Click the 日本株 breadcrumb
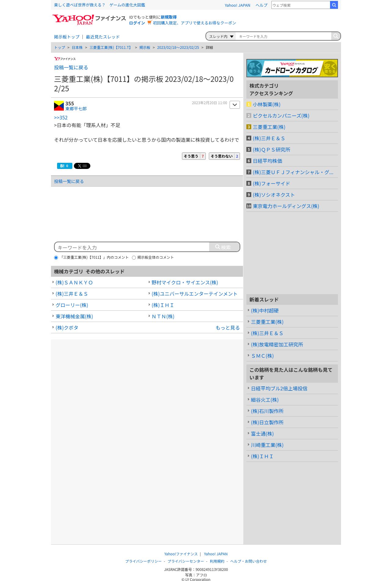The image size is (392, 581). (77, 48)
